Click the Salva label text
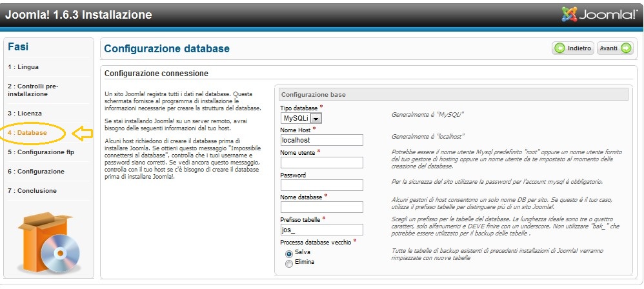The height and width of the screenshot is (289, 644). coord(303,252)
